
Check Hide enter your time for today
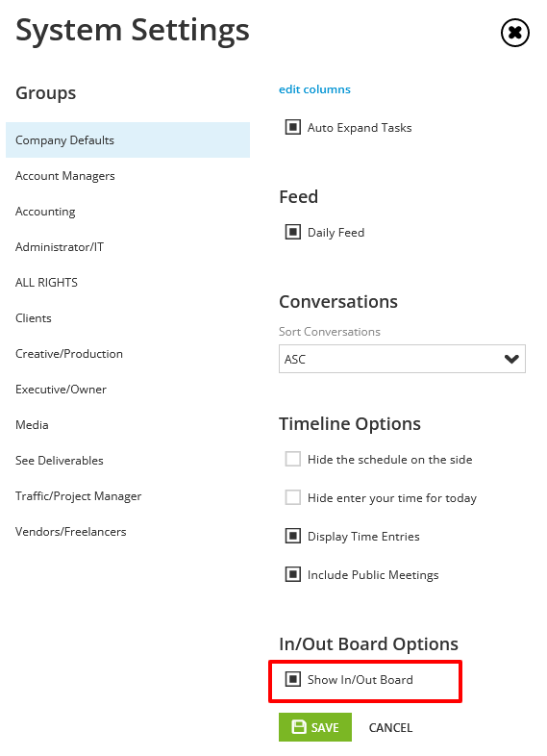click(x=292, y=497)
